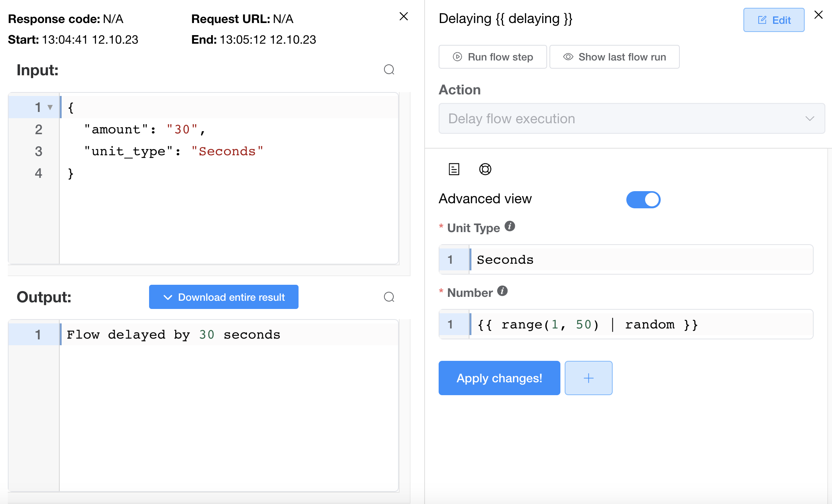Screen dimensions: 832x504
Task: Click the Output section search icon
Action: pyautogui.click(x=389, y=297)
